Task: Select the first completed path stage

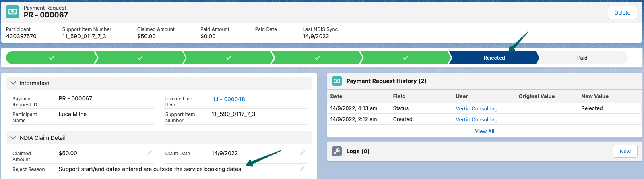Action: pyautogui.click(x=52, y=58)
